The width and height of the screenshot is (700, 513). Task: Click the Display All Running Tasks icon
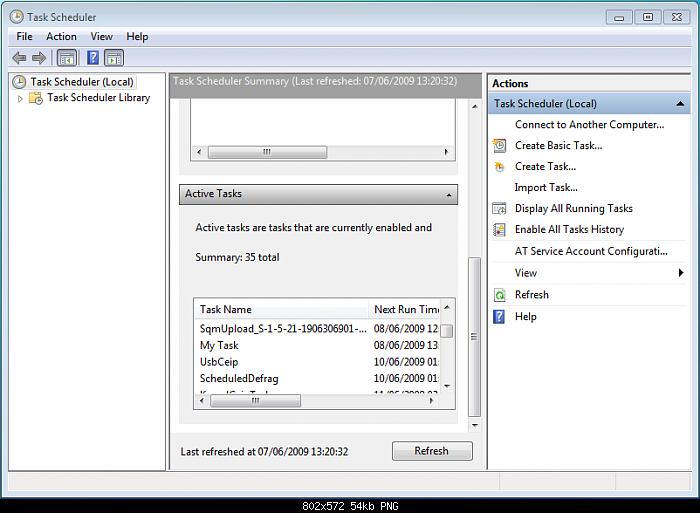(499, 209)
